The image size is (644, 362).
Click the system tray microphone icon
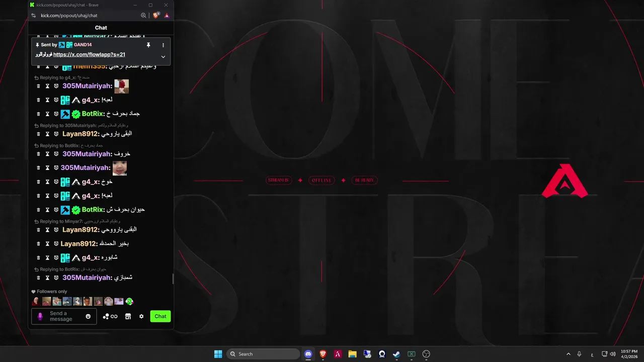pos(580,354)
